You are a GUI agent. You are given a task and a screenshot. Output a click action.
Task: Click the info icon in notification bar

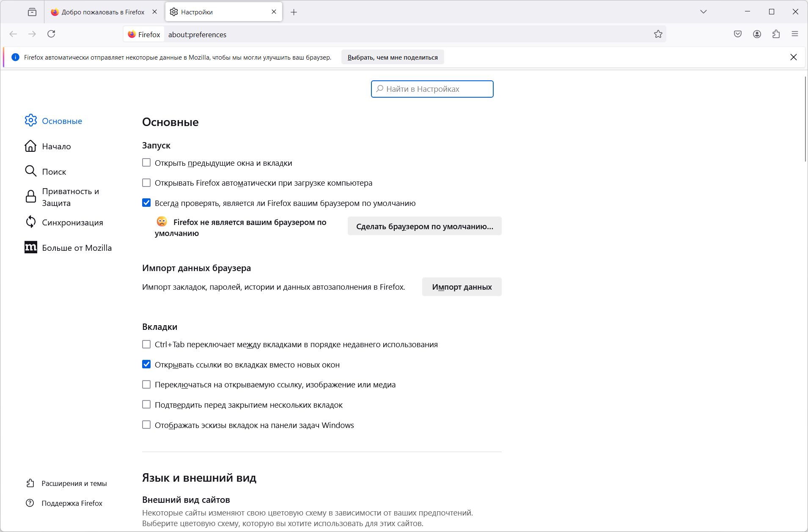coord(15,57)
